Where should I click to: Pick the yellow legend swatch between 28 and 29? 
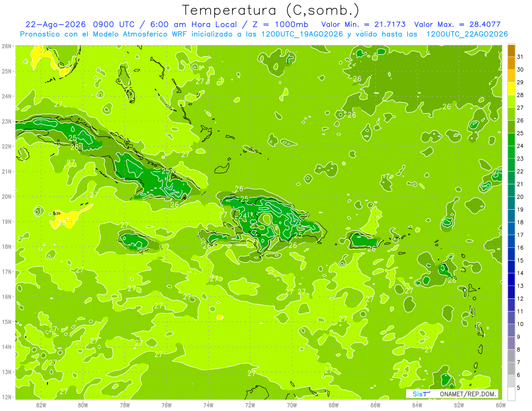(x=511, y=89)
